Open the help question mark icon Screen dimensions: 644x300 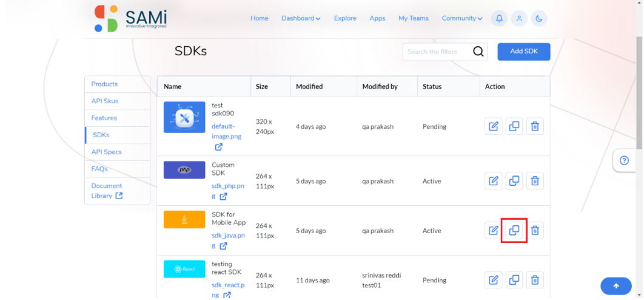[624, 160]
